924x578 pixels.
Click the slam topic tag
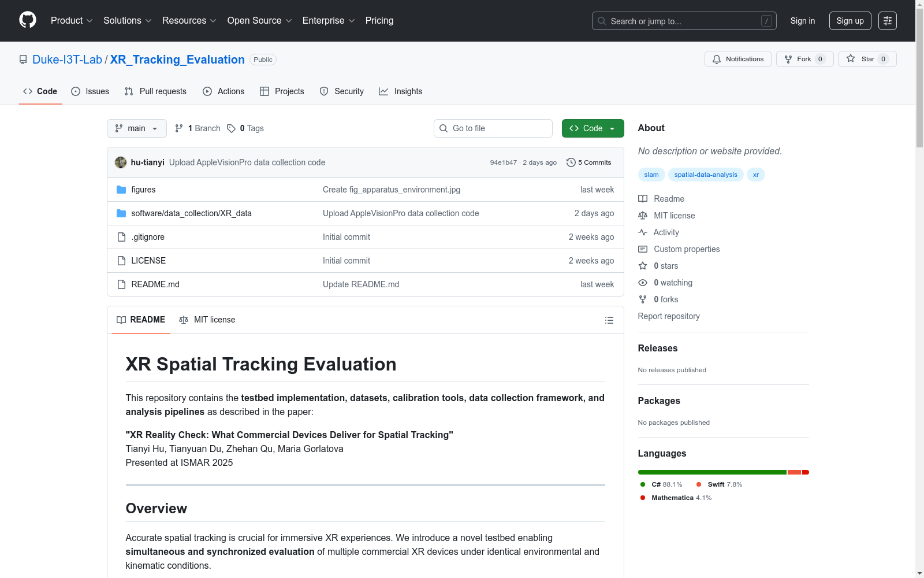point(651,175)
